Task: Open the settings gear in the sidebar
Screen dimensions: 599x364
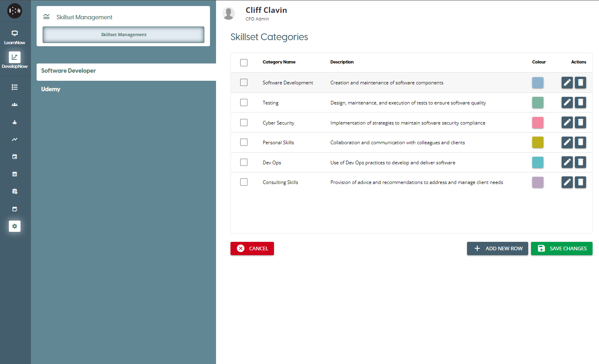Action: pos(14,226)
